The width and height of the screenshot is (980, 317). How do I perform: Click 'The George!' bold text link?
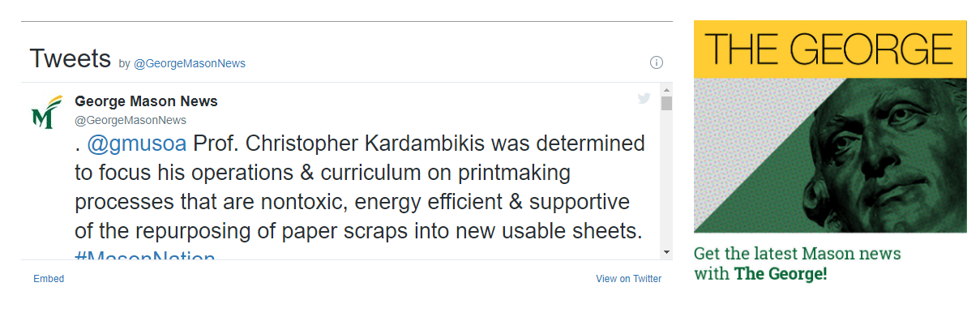click(x=781, y=274)
